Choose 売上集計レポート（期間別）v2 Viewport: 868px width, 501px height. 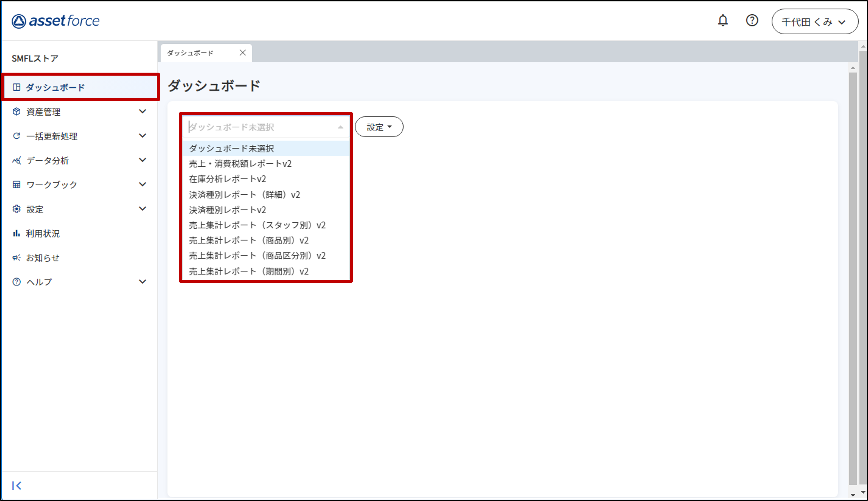click(248, 271)
